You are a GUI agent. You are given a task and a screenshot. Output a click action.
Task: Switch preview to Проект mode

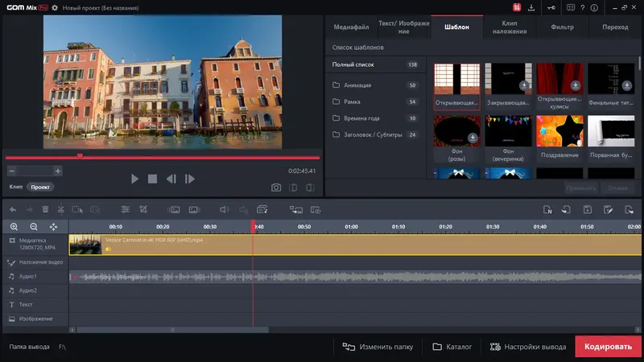[39, 187]
